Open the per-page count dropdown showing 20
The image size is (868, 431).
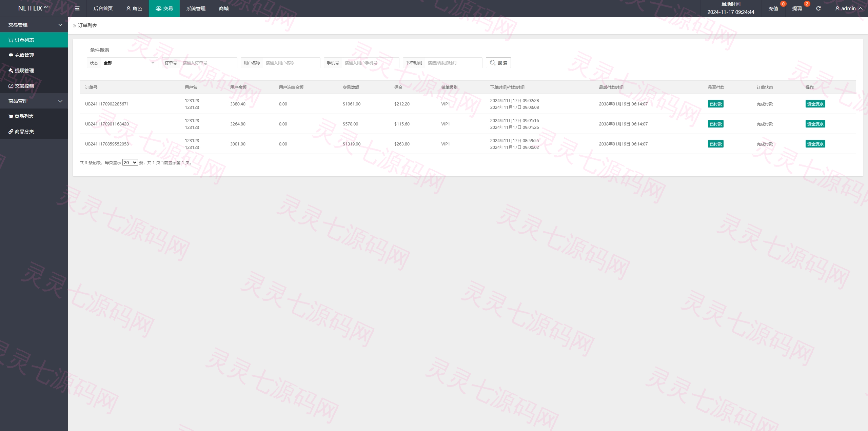pyautogui.click(x=130, y=162)
